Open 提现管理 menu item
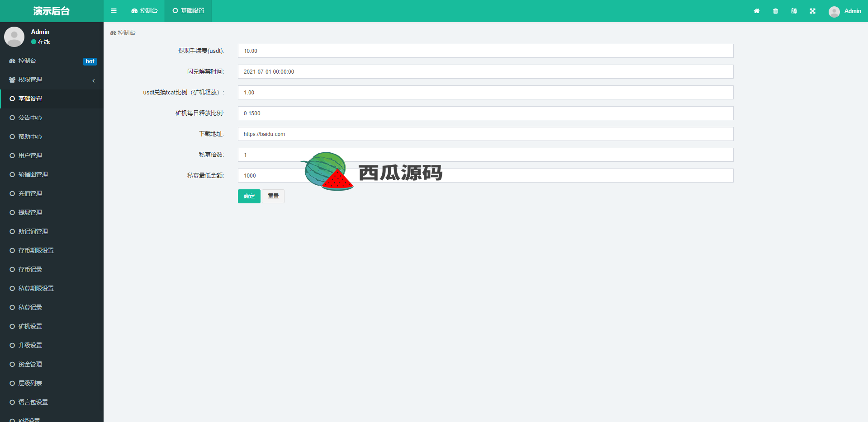 point(52,212)
